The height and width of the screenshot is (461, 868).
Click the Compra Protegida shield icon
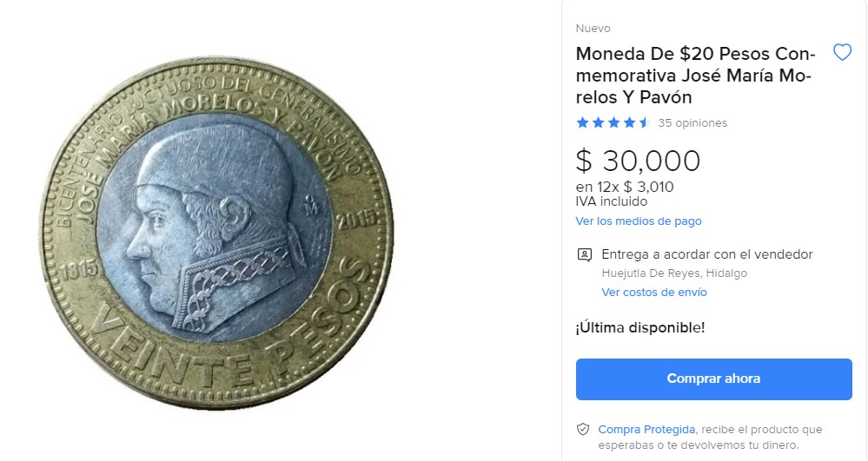pos(583,430)
